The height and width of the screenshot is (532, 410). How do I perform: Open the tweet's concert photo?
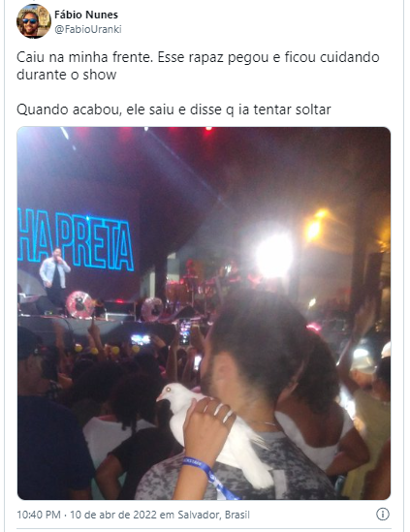click(204, 313)
